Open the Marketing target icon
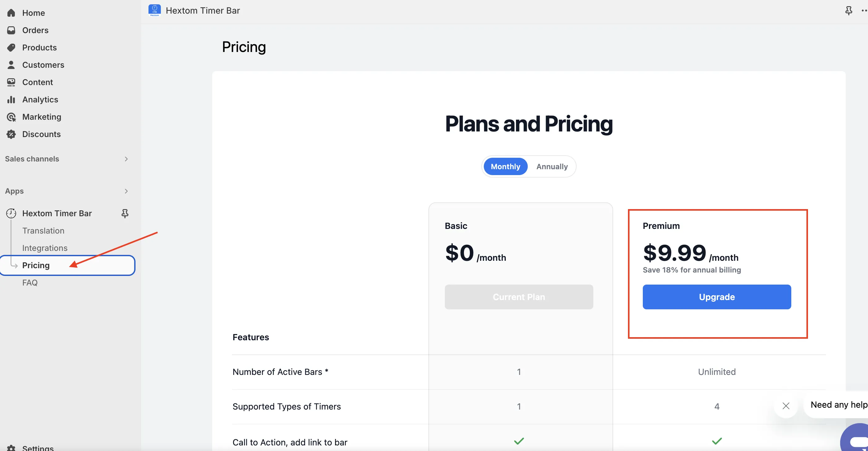 coord(11,117)
